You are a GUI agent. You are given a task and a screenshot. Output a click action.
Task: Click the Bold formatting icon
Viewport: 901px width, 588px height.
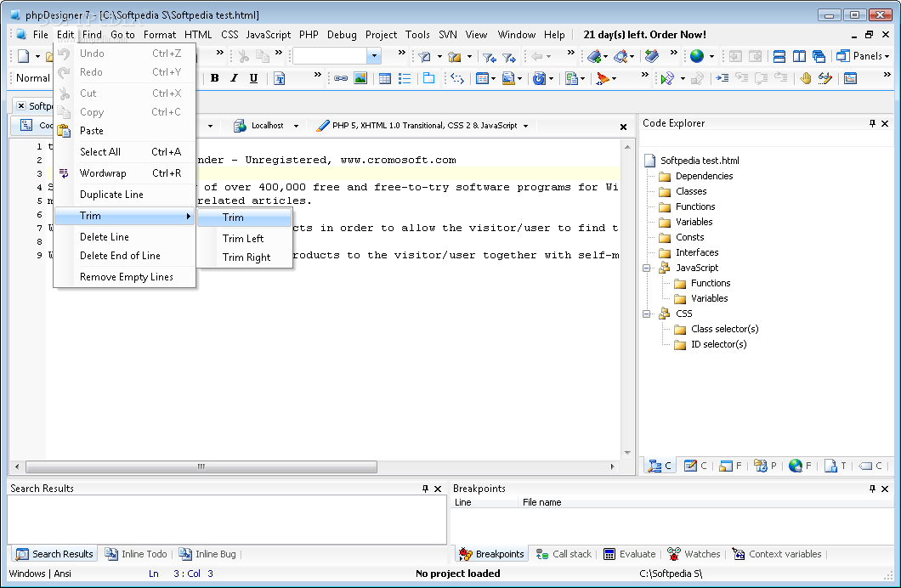(215, 78)
